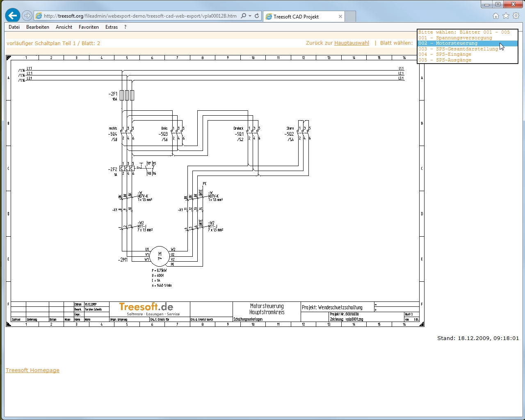Image resolution: width=525 pixels, height=420 pixels.
Task: Select 003 - SPS-Gesamtdarstellung from list
Action: click(x=458, y=49)
